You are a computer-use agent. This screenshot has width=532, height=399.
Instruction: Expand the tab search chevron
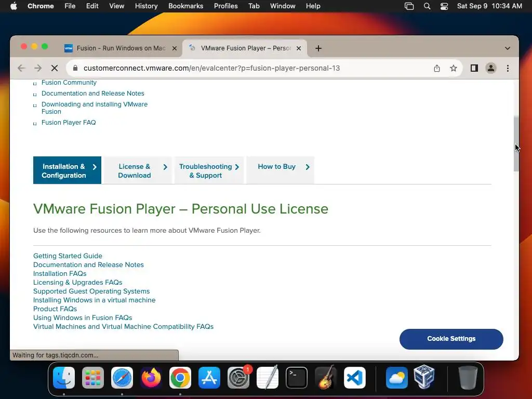(507, 48)
